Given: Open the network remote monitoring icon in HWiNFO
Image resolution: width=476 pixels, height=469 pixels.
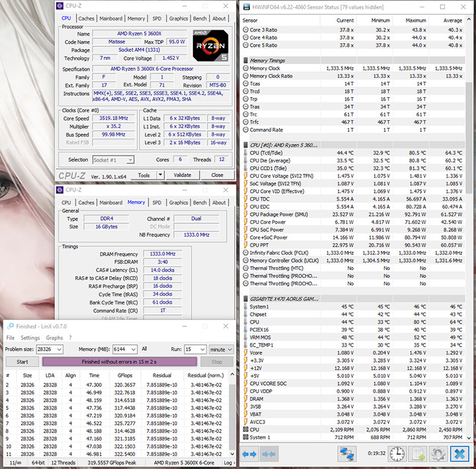Looking at the screenshot, I should click(x=348, y=454).
